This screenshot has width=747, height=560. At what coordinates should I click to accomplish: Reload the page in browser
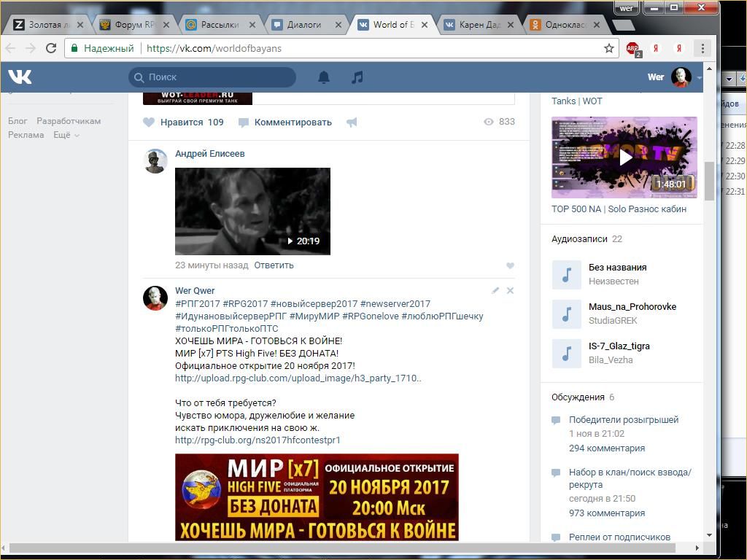(x=51, y=48)
